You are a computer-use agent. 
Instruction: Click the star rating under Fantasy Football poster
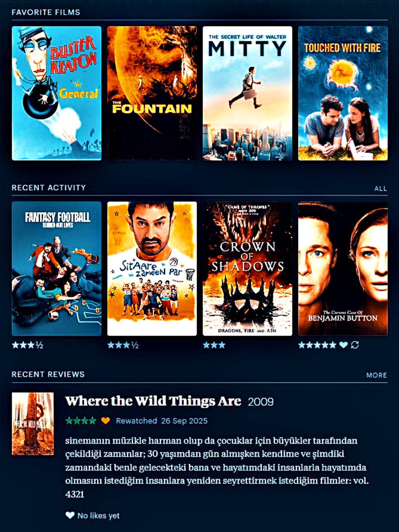tap(27, 345)
